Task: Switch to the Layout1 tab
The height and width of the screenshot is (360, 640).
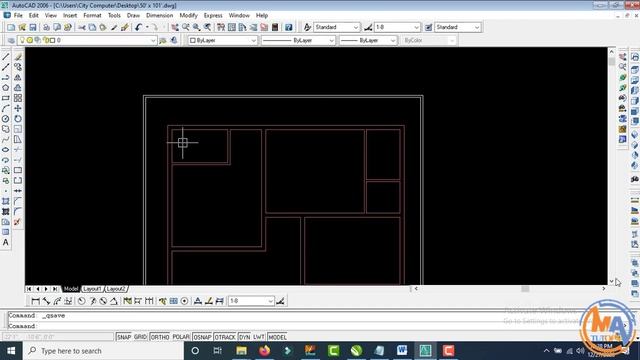Action: (92, 289)
